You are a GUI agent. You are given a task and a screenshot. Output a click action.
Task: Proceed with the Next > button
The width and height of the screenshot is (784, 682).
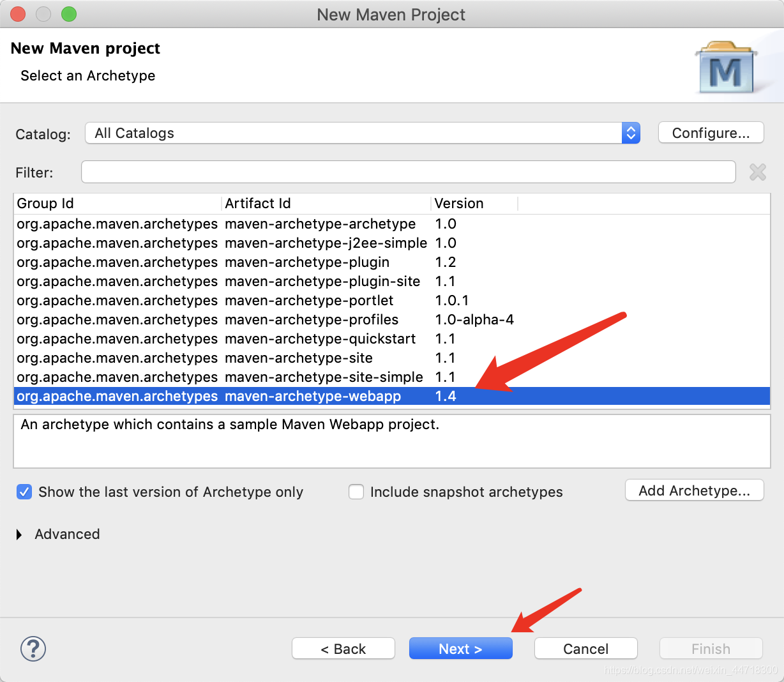[x=460, y=649]
